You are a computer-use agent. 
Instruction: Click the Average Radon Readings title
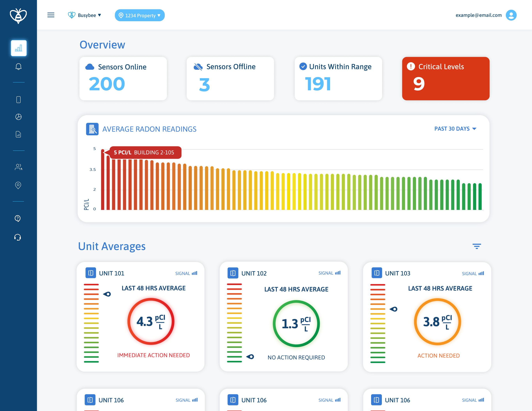pos(149,129)
